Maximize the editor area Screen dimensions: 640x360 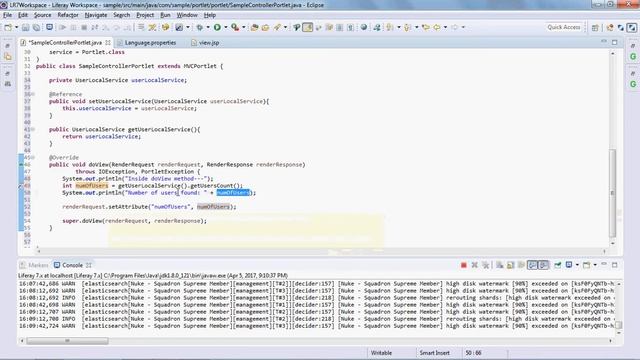pyautogui.click(x=614, y=42)
